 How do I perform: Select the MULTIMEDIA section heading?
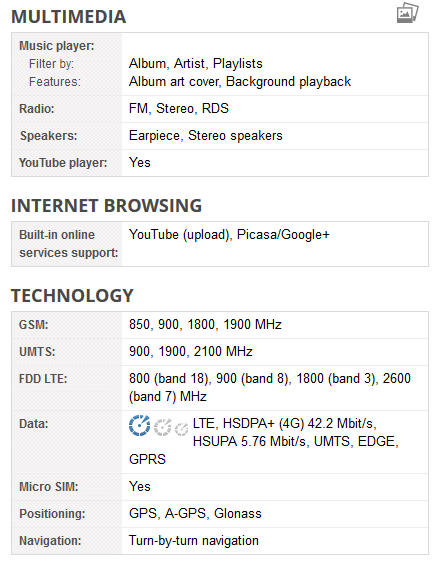tap(69, 17)
